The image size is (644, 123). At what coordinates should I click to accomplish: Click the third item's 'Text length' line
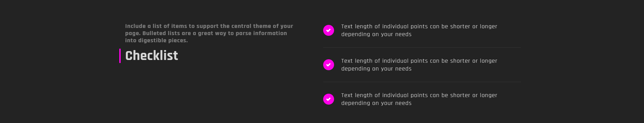tap(419, 95)
